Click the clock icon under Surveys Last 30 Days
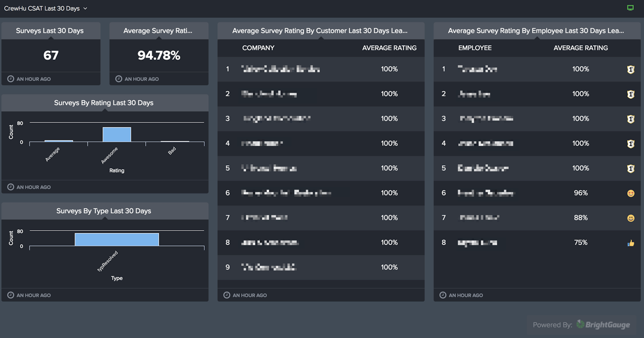The width and height of the screenshot is (644, 338). tap(11, 79)
